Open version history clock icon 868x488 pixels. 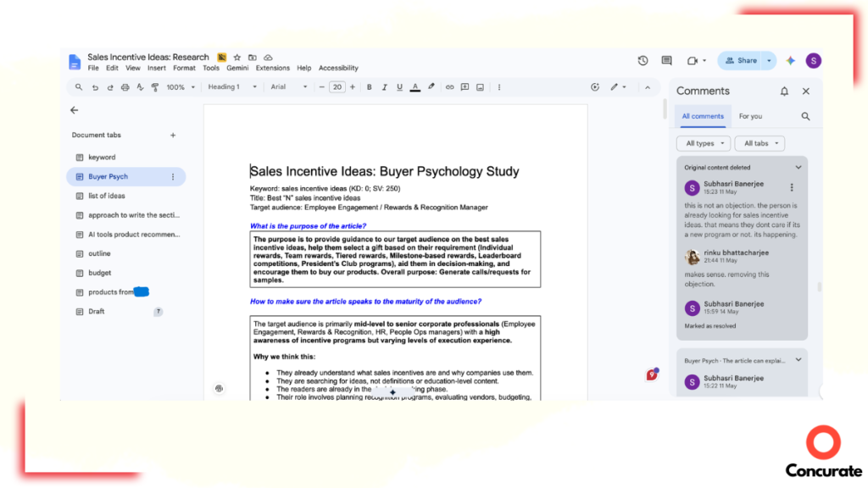tap(643, 61)
